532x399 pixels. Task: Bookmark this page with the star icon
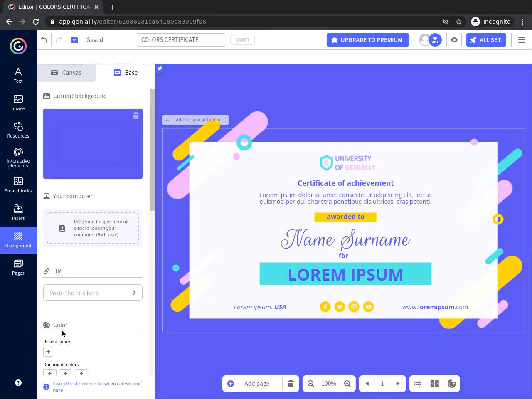(459, 22)
